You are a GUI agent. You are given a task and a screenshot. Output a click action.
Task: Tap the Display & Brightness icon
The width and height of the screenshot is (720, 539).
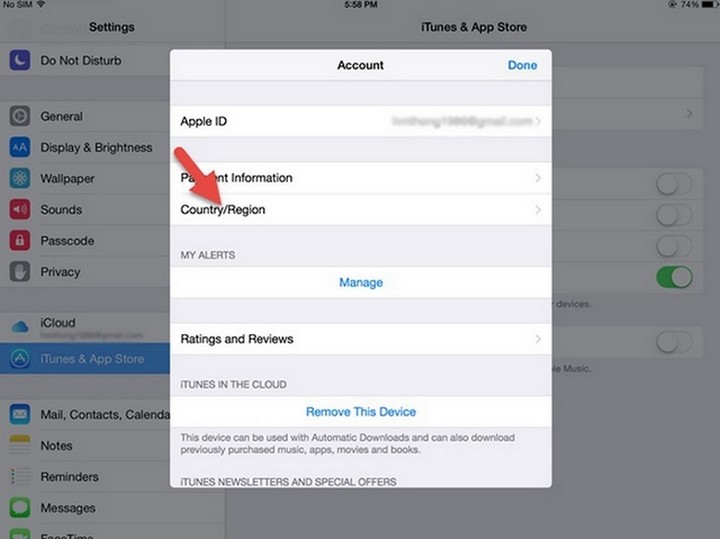[x=20, y=148]
